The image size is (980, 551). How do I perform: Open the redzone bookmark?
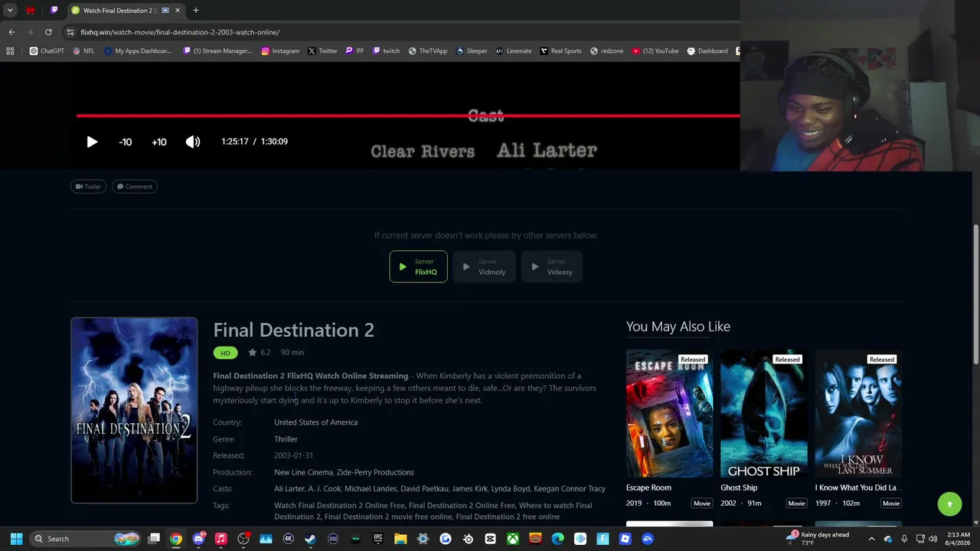click(x=606, y=51)
